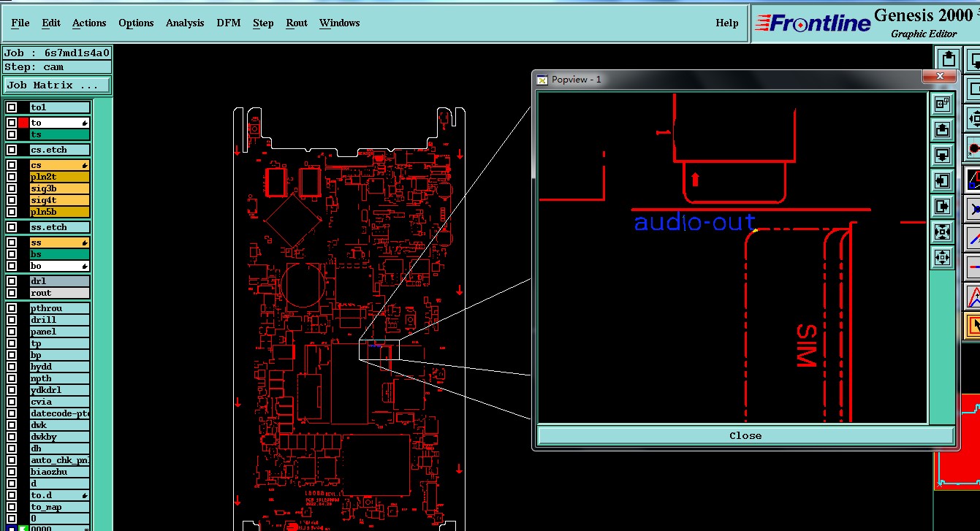Open the DFM menu
Screen dimensions: 980x531
tap(229, 23)
